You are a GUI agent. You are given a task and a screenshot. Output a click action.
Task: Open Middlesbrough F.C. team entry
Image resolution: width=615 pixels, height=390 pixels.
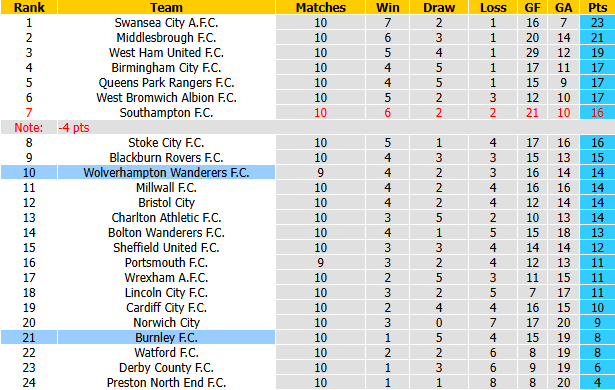pyautogui.click(x=166, y=38)
